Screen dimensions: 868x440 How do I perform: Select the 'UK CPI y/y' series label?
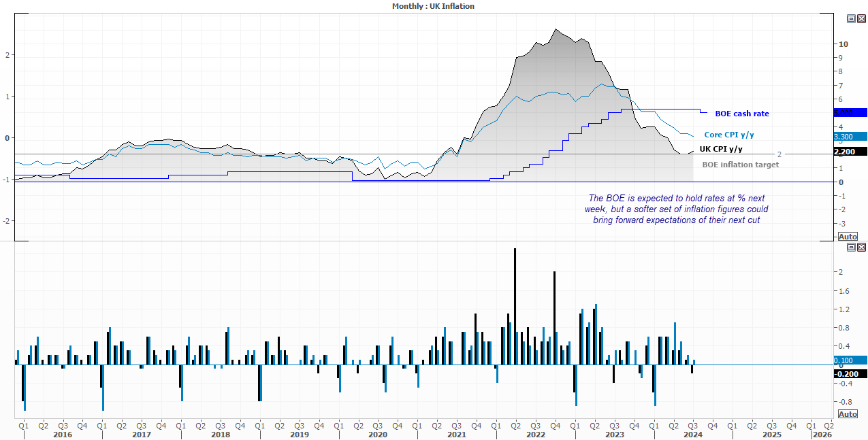coord(721,148)
